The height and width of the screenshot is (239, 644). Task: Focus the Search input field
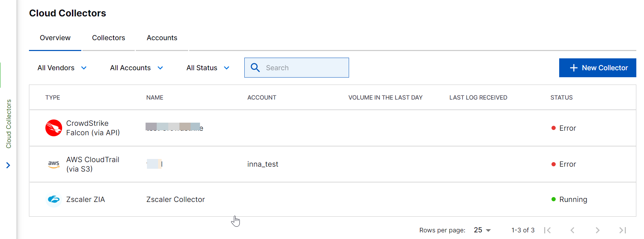(304, 68)
